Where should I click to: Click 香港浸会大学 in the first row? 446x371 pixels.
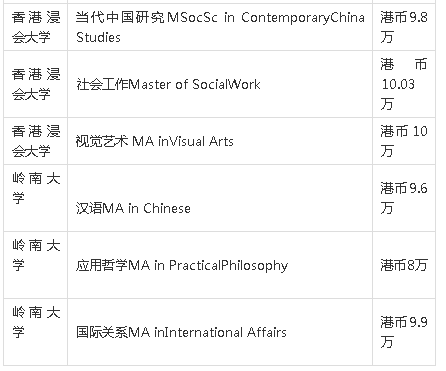(36, 27)
